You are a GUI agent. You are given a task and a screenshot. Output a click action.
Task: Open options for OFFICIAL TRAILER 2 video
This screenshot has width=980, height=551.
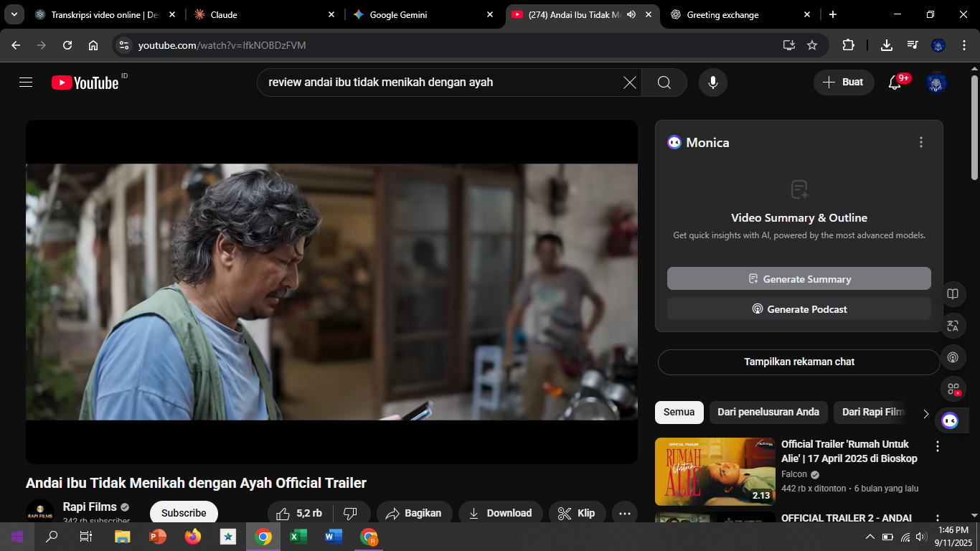(x=937, y=518)
